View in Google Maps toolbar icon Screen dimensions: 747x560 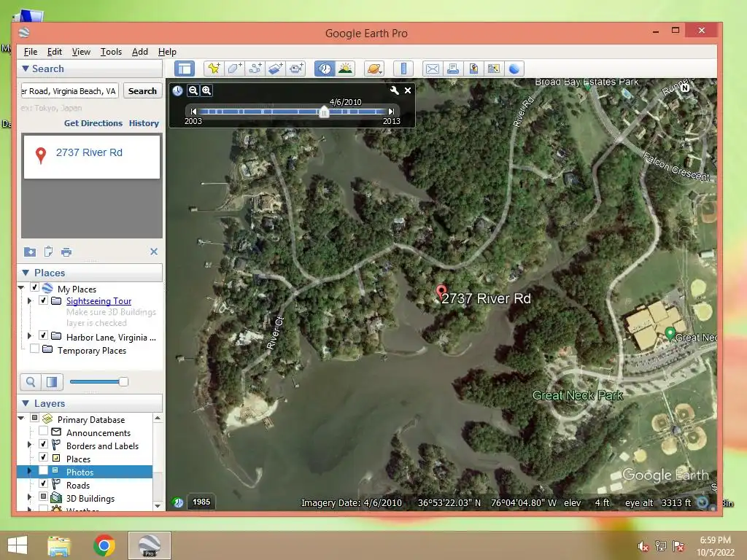click(x=494, y=69)
